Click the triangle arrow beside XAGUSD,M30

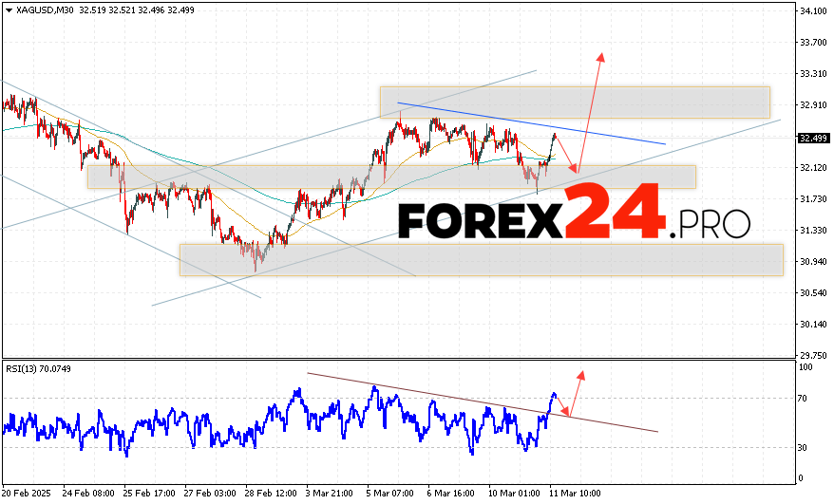click(x=9, y=9)
